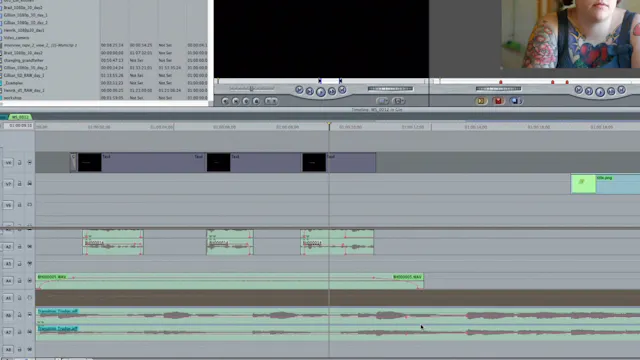Toggle auto select on track V8
The height and width of the screenshot is (360, 640).
[x=29, y=162]
